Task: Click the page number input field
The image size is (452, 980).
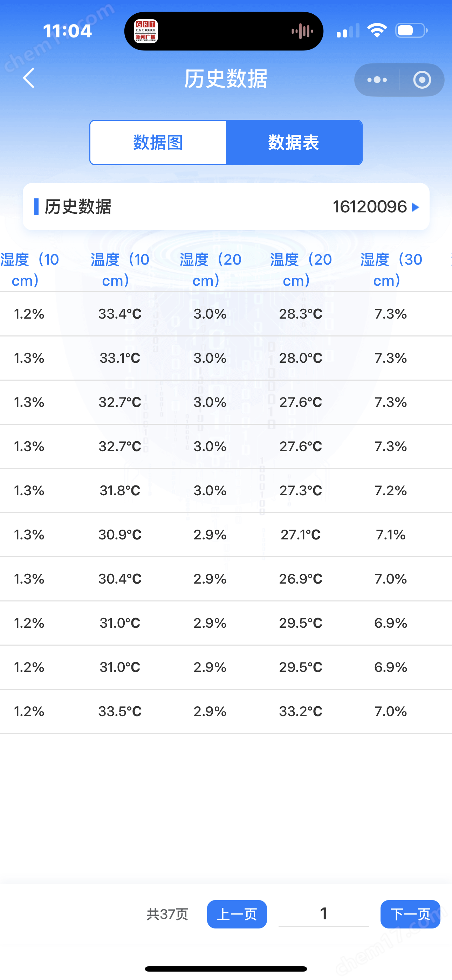Action: tap(324, 914)
